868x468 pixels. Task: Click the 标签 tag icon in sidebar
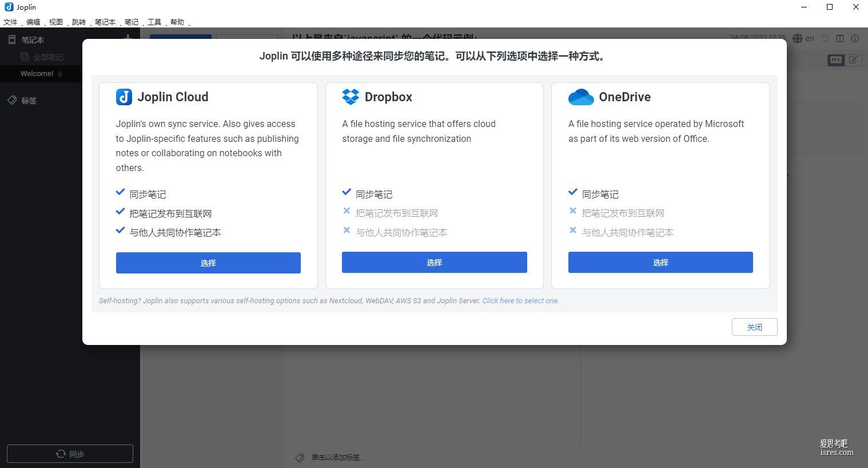12,100
